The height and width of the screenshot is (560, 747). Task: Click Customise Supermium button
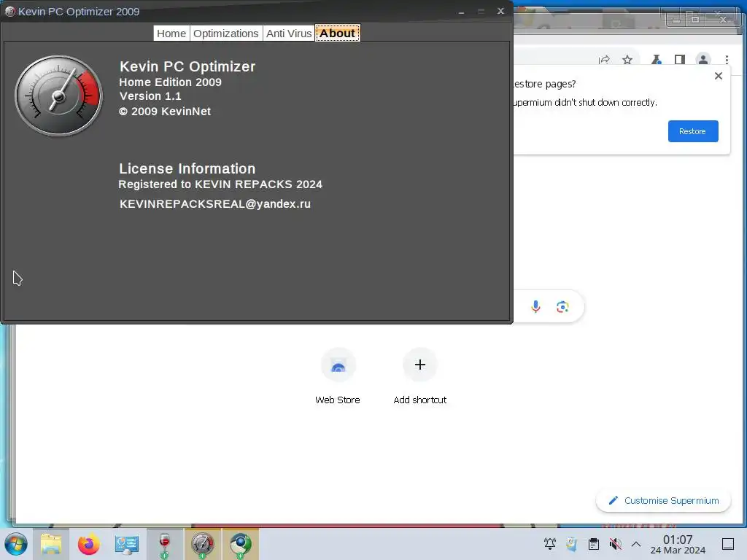coord(663,500)
